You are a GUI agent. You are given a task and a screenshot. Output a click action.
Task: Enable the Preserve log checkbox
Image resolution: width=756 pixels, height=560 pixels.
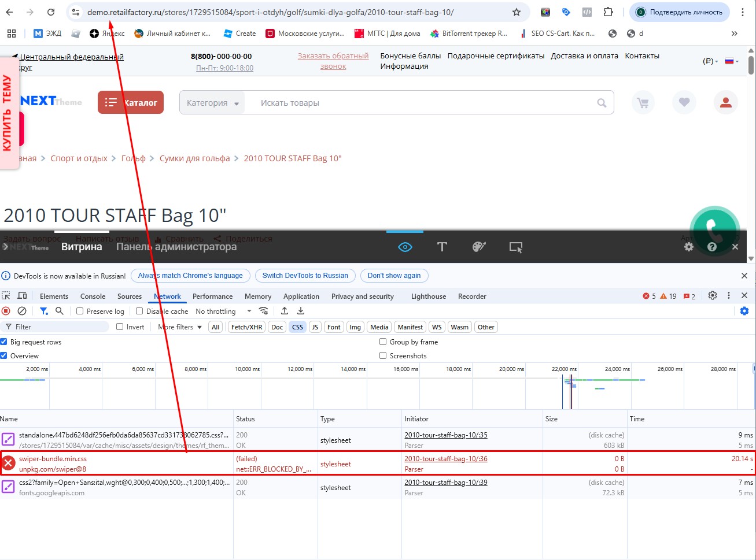tap(80, 311)
